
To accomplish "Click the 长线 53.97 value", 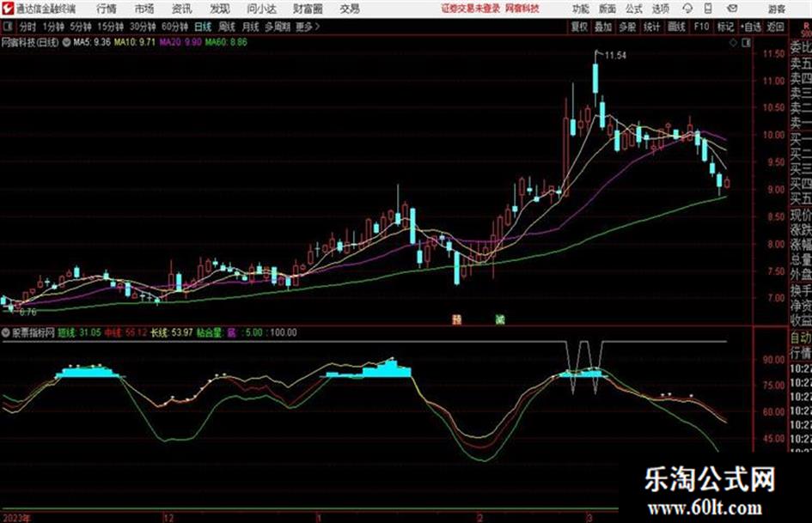I will [x=171, y=332].
